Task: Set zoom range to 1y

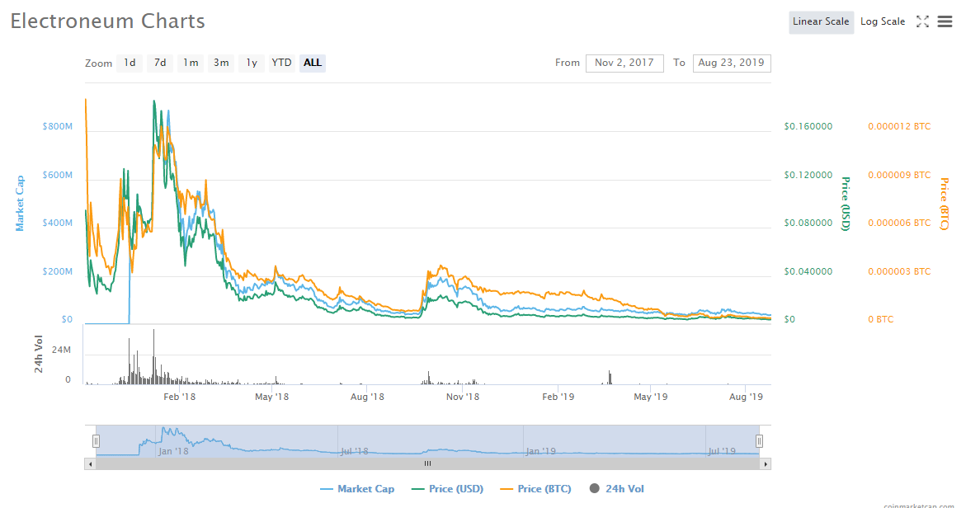Action: (252, 63)
